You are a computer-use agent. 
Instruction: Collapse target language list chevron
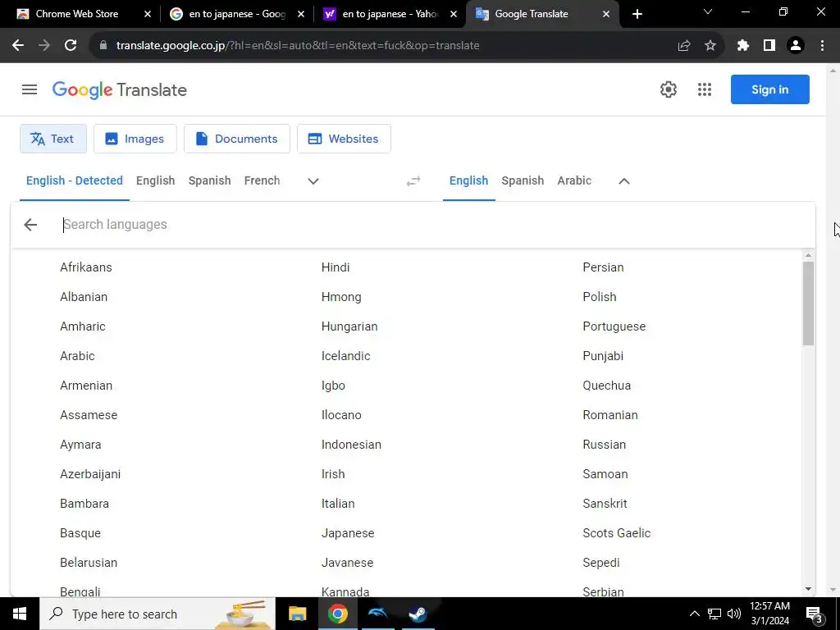tap(624, 181)
